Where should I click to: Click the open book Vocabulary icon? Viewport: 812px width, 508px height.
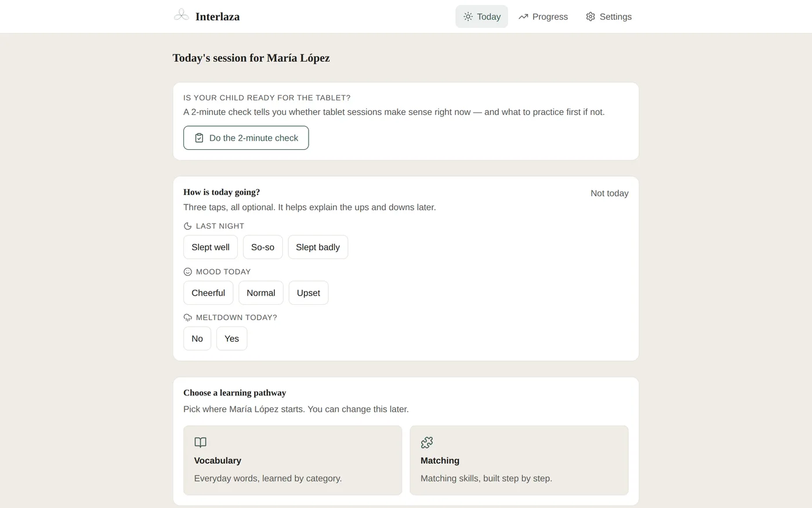coord(200,442)
